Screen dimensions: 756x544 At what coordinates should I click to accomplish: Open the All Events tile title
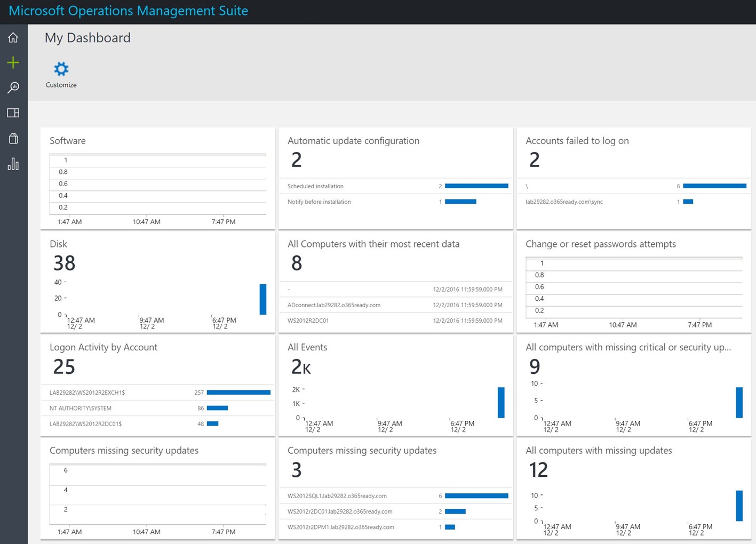(307, 347)
